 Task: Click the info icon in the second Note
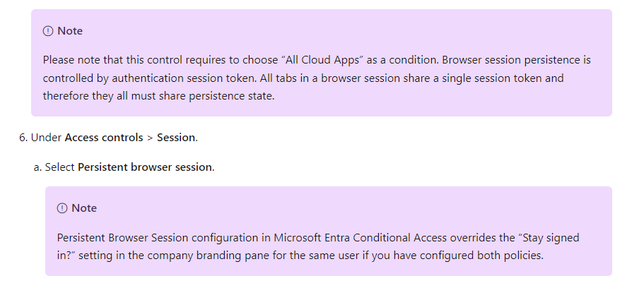[62, 208]
